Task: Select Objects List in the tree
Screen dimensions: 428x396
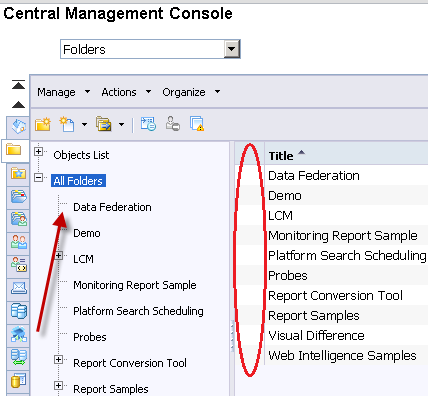Action: tap(81, 155)
